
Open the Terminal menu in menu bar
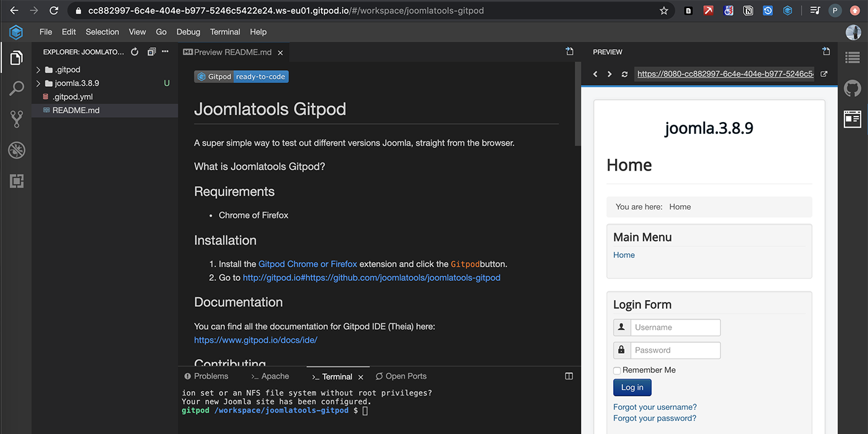click(224, 32)
